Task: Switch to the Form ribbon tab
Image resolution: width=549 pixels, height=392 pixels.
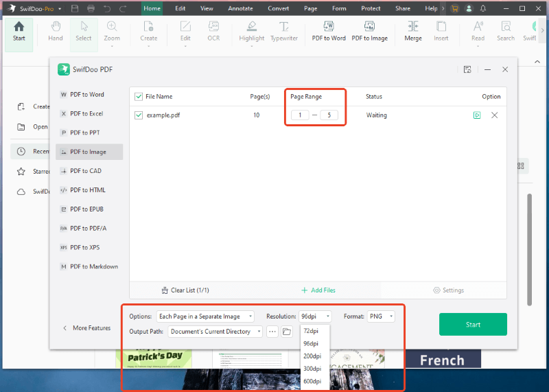Action: pyautogui.click(x=339, y=8)
